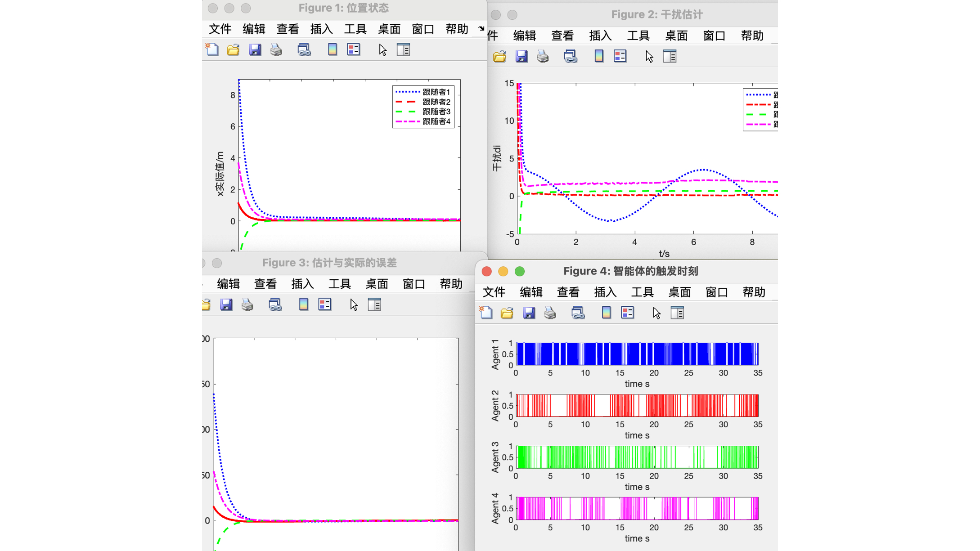
Task: Open 文件 menu in Figure 4
Action: click(x=494, y=292)
